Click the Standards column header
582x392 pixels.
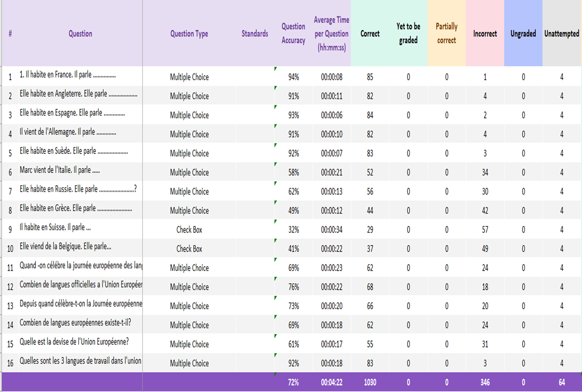click(255, 34)
